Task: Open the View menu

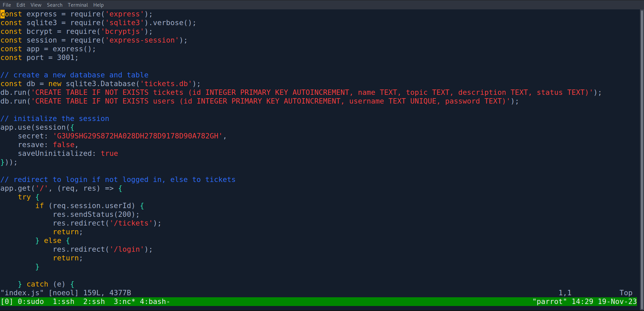Action: tap(36, 5)
